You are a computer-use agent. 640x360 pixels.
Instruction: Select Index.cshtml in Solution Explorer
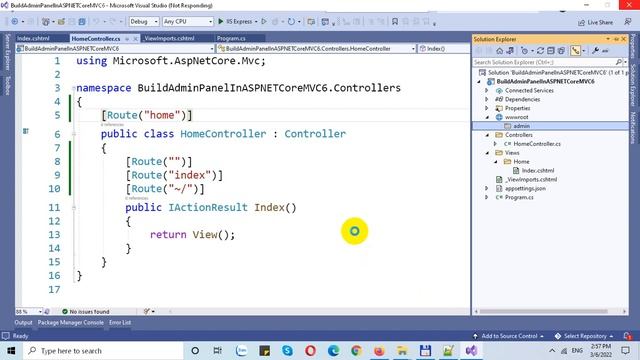tap(538, 171)
